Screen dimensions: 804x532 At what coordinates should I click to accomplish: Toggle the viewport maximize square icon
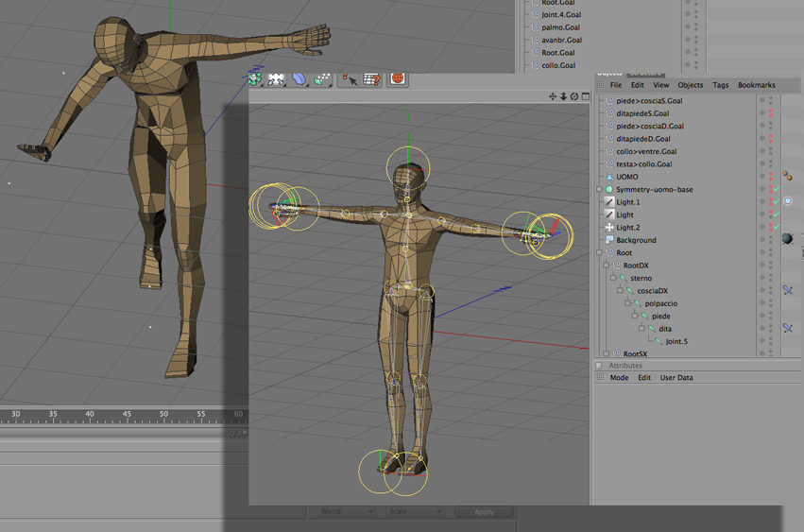point(586,96)
